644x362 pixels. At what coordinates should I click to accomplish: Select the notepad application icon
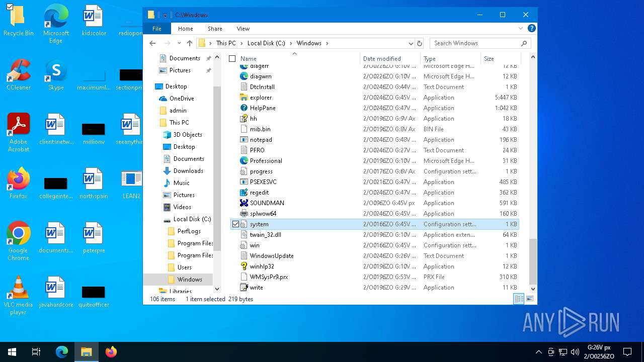[x=244, y=140]
